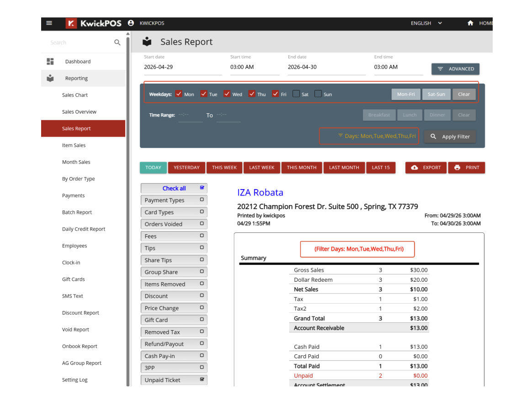Image resolution: width=532 pixels, height=411 pixels.
Task: Select the TODAY date range button
Action: [154, 168]
